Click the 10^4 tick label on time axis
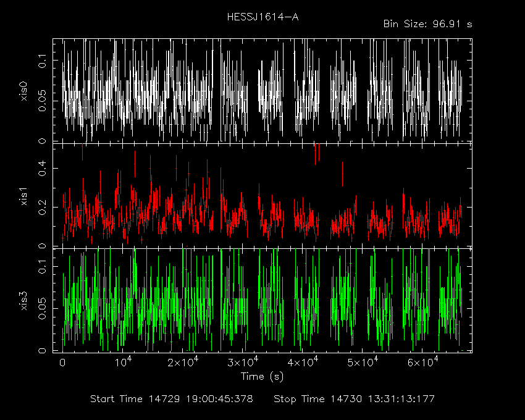525x420 pixels. tap(122, 362)
